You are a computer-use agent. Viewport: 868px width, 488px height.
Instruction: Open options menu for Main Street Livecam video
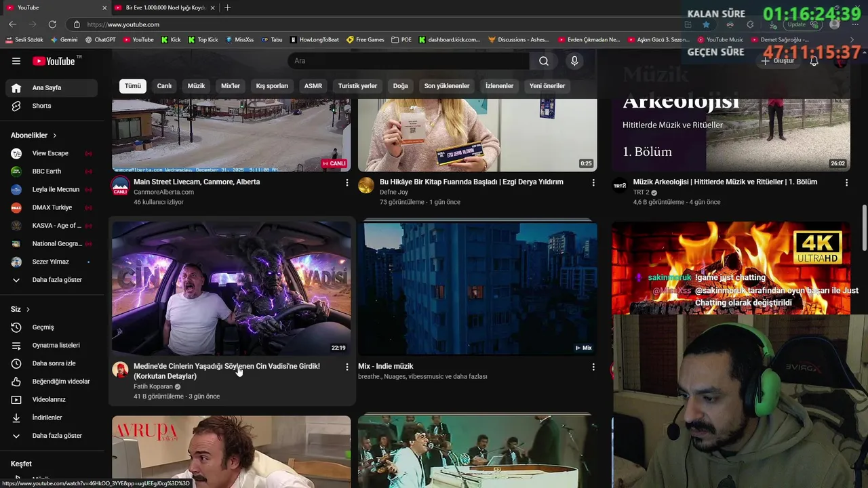coord(347,182)
